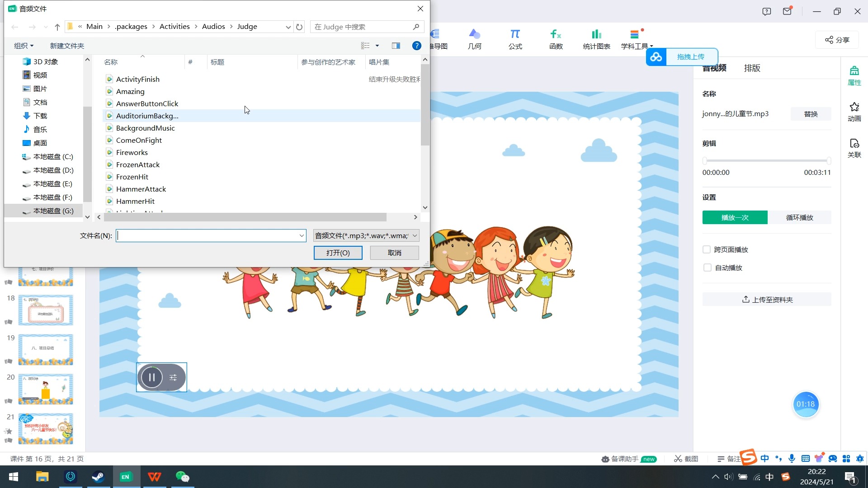Open the 函数 function tool
This screenshot has height=488, width=868.
tap(556, 39)
